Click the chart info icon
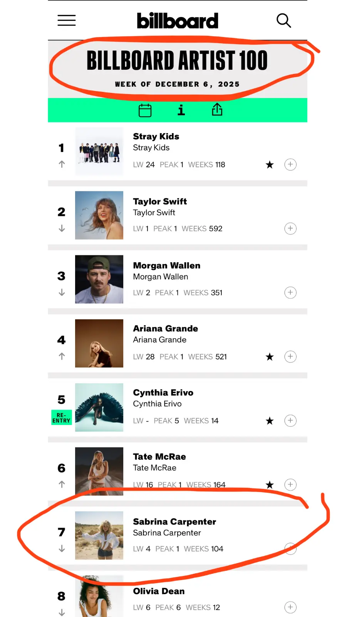Image resolution: width=364 pixels, height=617 pixels. point(181,110)
